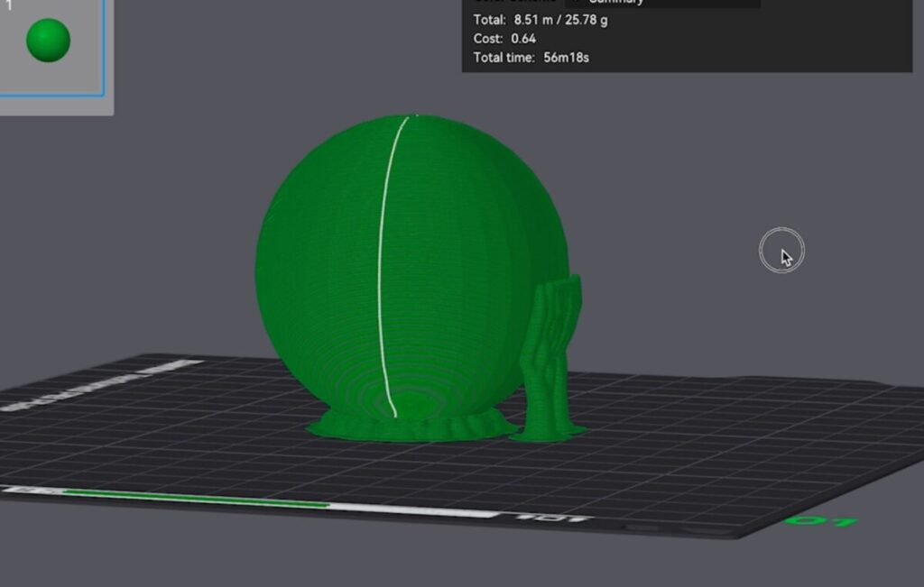The height and width of the screenshot is (587, 924).
Task: Click the green sphere icon in plate thumbnail
Action: click(x=48, y=41)
